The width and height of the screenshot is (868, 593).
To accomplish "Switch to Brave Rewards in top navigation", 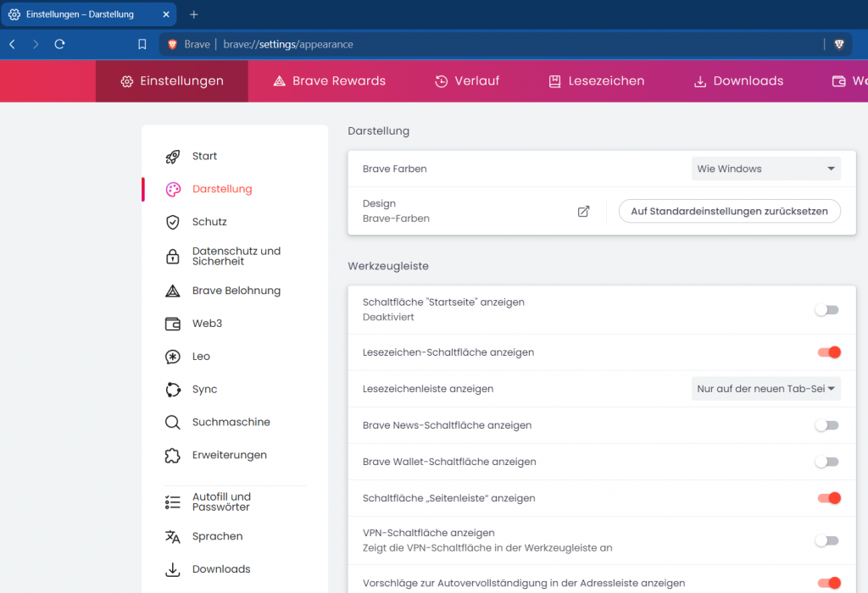I will pyautogui.click(x=329, y=81).
